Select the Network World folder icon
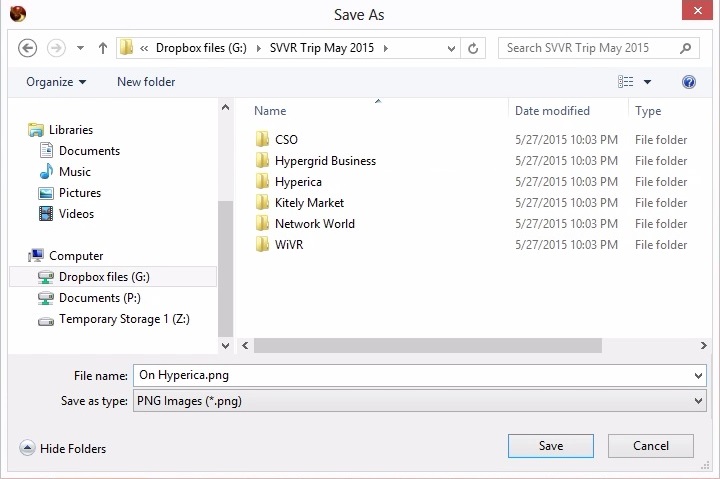 click(262, 224)
